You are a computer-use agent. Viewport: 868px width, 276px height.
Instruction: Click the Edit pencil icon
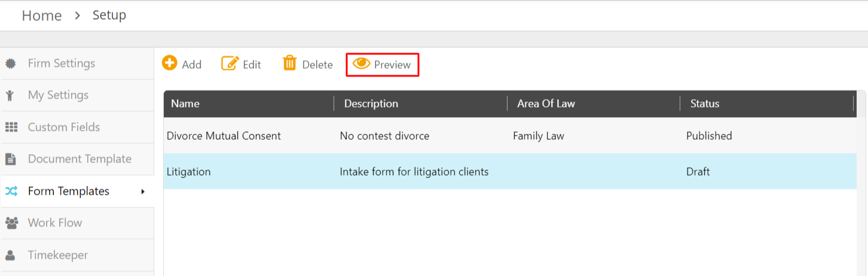(230, 63)
